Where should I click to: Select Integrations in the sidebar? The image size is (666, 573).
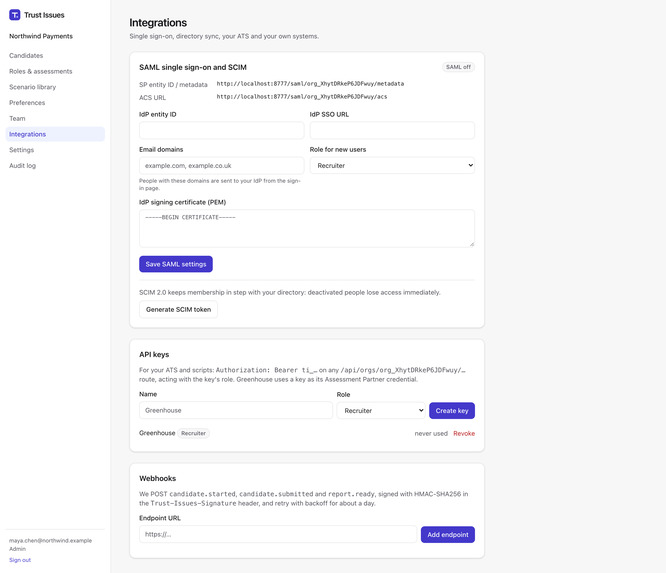point(55,134)
